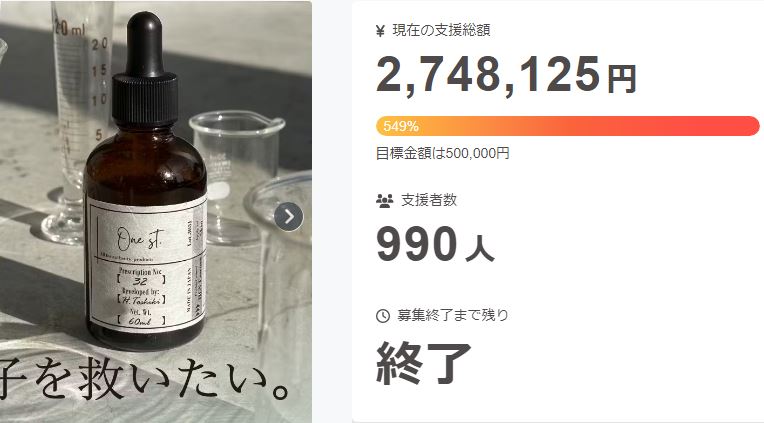The width and height of the screenshot is (764, 423).
Task: Click the orange 549% progress bar
Action: [x=568, y=126]
